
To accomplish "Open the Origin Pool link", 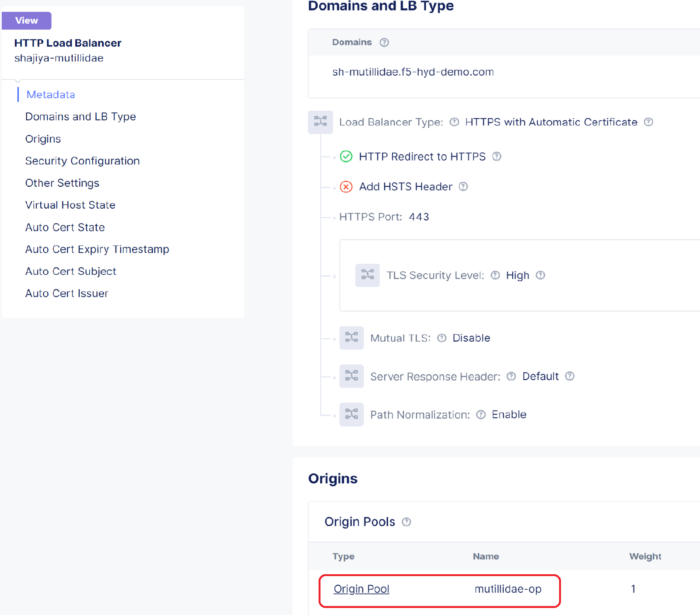I will [361, 589].
